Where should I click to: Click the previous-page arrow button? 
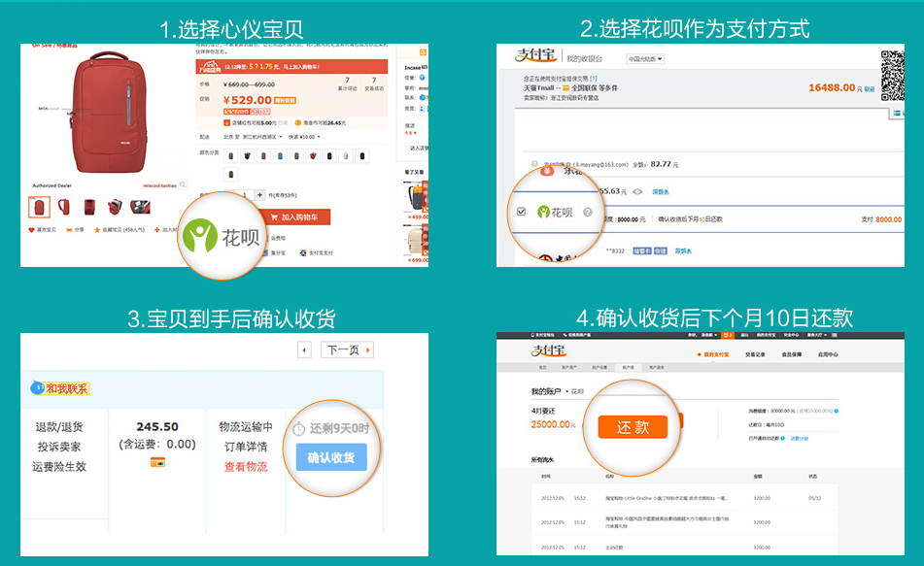304,350
